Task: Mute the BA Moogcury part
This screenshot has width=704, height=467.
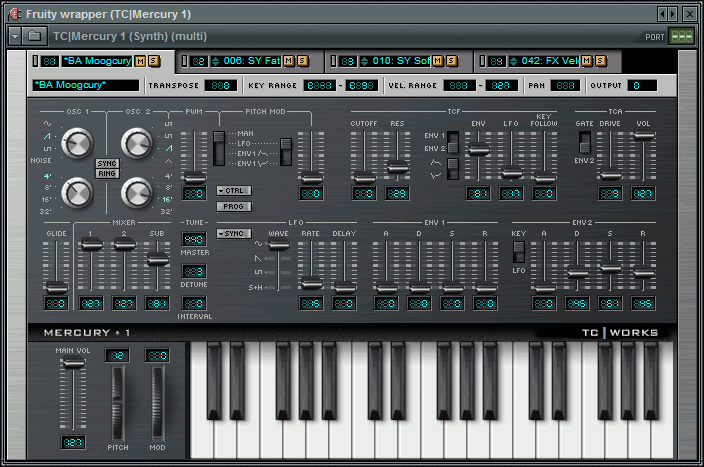Action: pyautogui.click(x=140, y=62)
